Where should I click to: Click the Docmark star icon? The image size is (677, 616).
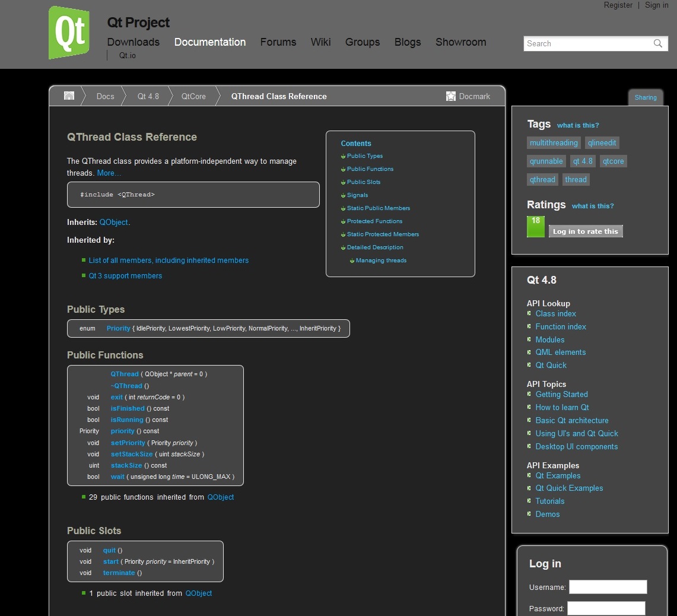[451, 96]
